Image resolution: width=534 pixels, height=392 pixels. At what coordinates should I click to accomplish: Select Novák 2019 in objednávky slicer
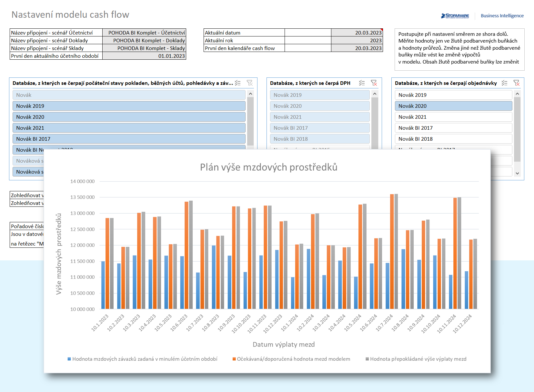click(453, 95)
